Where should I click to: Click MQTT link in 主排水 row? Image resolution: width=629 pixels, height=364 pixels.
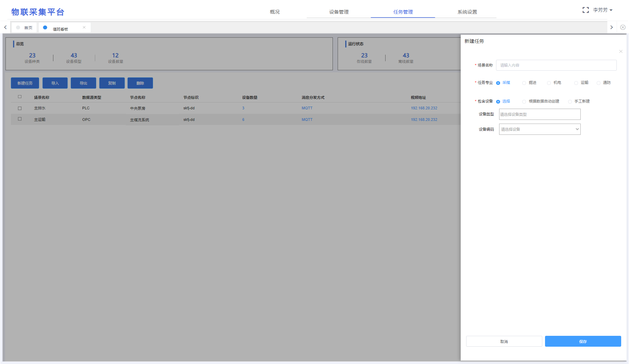pyautogui.click(x=307, y=108)
